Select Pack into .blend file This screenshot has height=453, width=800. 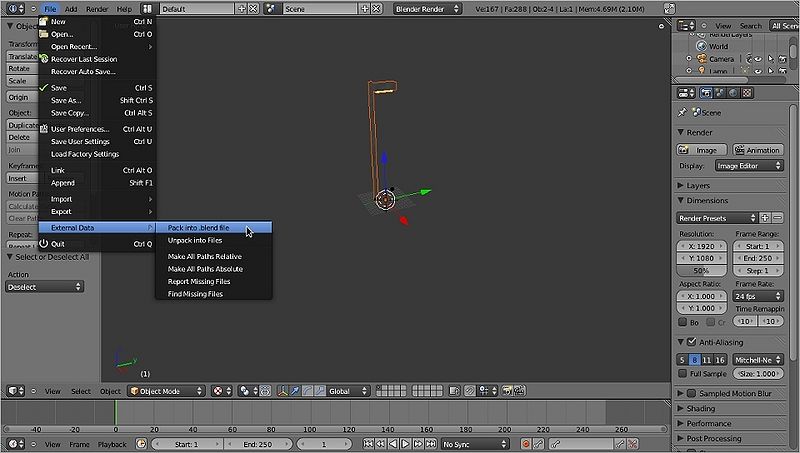[199, 228]
